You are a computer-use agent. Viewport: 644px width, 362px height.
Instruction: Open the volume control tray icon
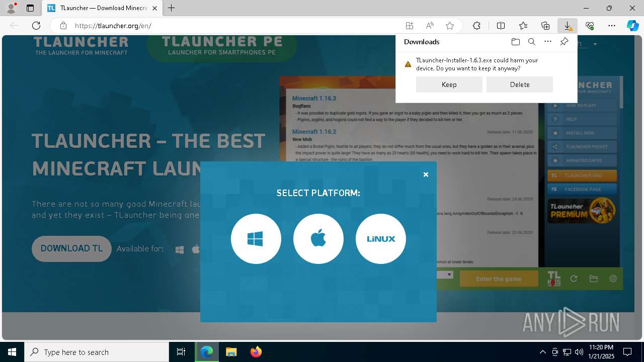click(579, 352)
